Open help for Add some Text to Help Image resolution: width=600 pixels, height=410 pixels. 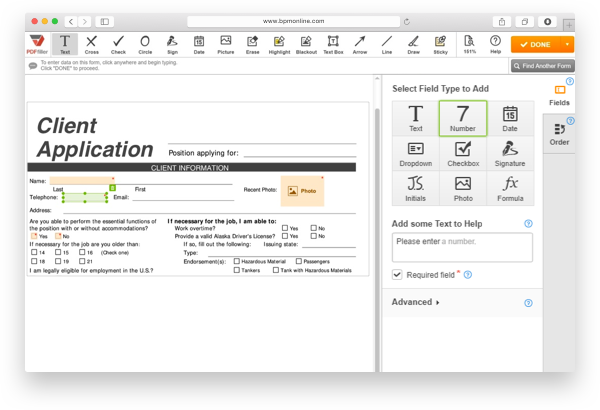(x=528, y=224)
